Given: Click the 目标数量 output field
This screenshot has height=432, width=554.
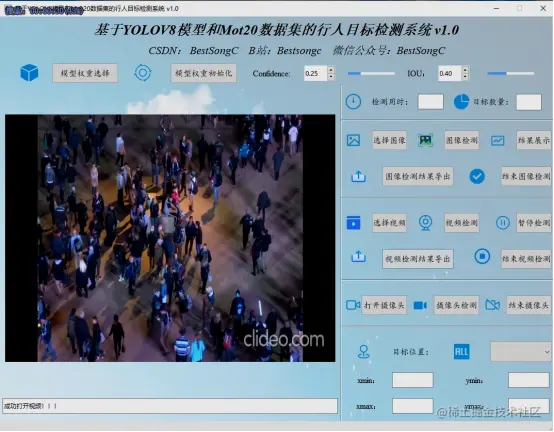Looking at the screenshot, I should click(x=529, y=102).
